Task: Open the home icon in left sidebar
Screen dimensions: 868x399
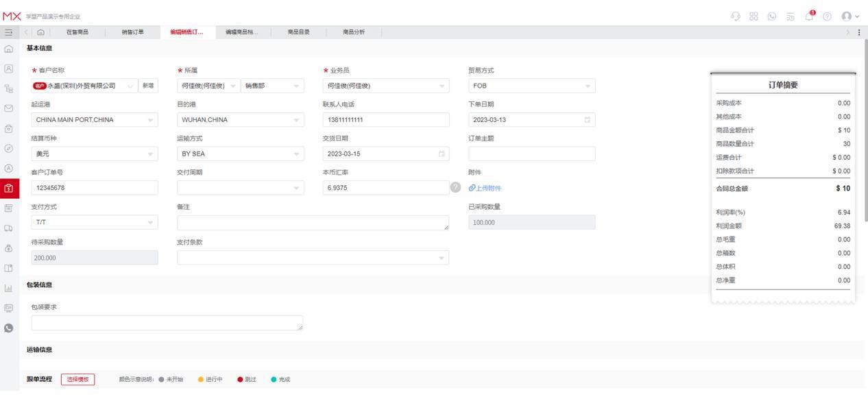Action: (9, 49)
